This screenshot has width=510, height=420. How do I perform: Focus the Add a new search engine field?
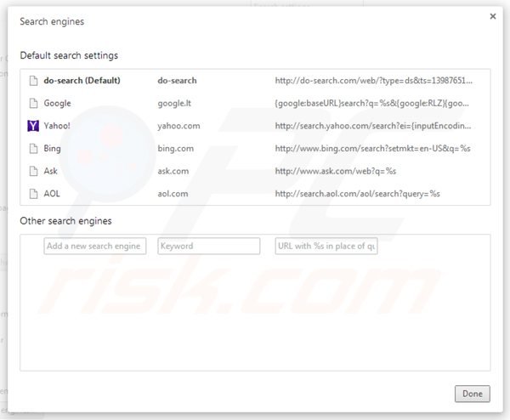coord(95,246)
